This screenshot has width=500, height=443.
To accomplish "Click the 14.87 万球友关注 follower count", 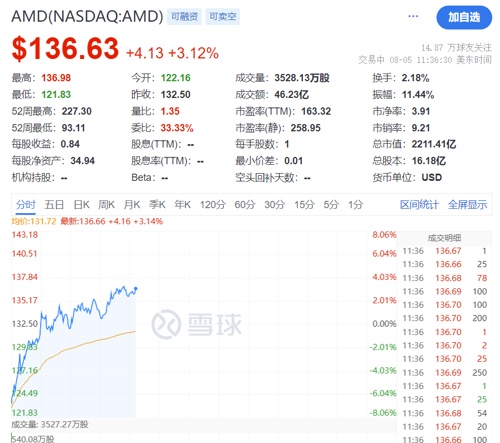I will pyautogui.click(x=456, y=48).
